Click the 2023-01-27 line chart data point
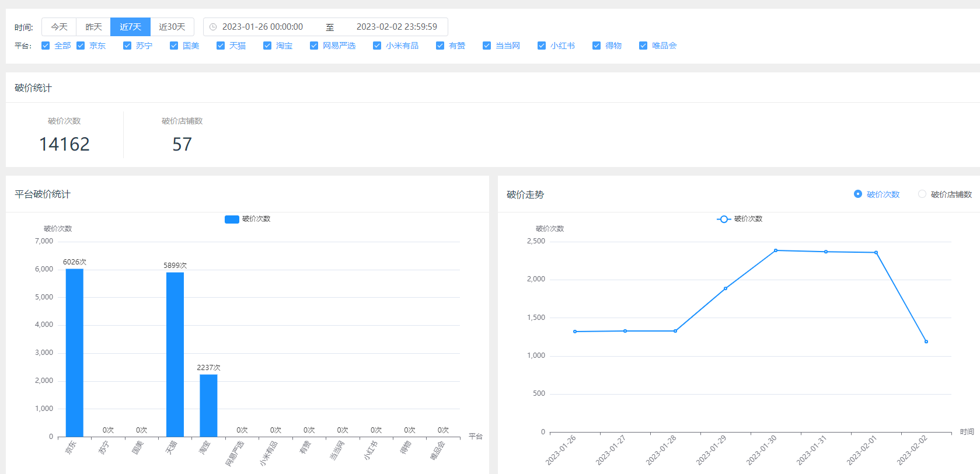Viewport: 980px width, 474px height. click(625, 331)
